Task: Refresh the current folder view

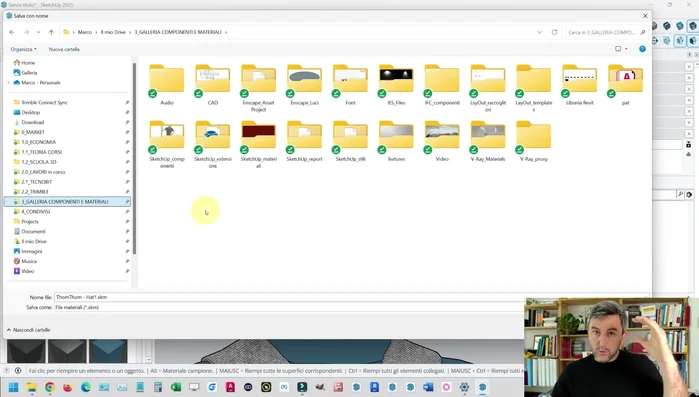Action: (555, 32)
